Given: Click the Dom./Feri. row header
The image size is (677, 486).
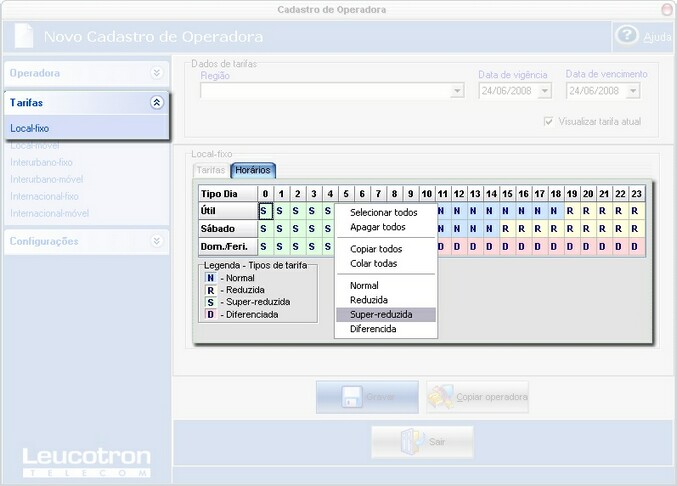Looking at the screenshot, I should tap(228, 247).
